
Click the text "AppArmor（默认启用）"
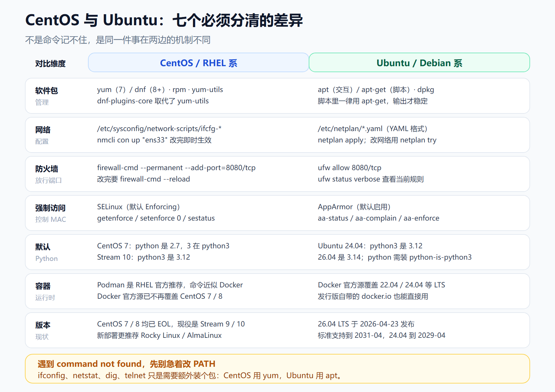click(x=354, y=207)
